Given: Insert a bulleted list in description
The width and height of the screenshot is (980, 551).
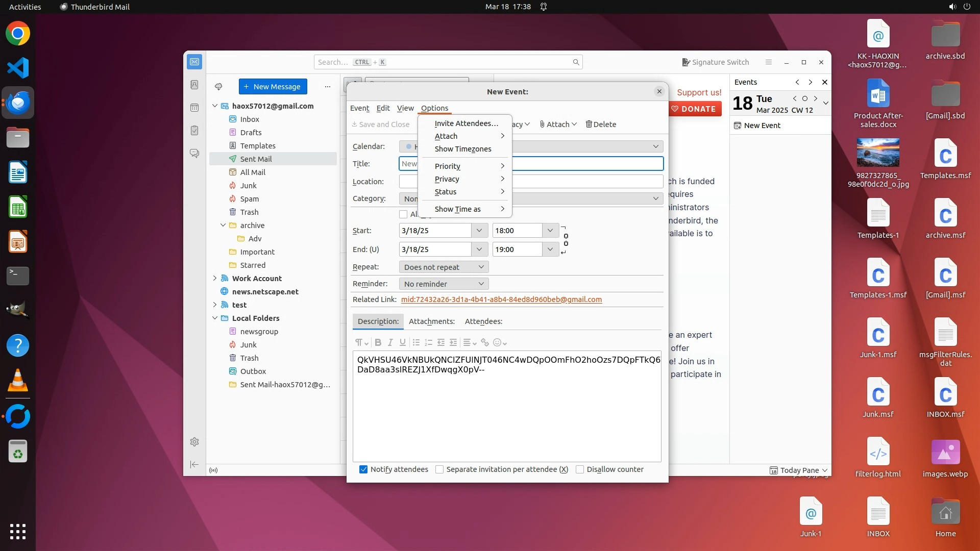Looking at the screenshot, I should point(416,342).
